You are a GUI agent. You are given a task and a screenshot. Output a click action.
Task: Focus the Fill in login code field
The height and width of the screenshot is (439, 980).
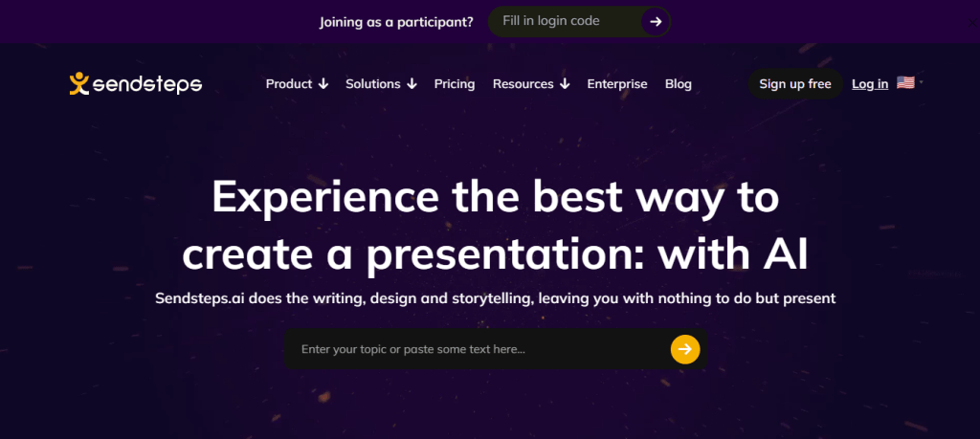tap(563, 21)
